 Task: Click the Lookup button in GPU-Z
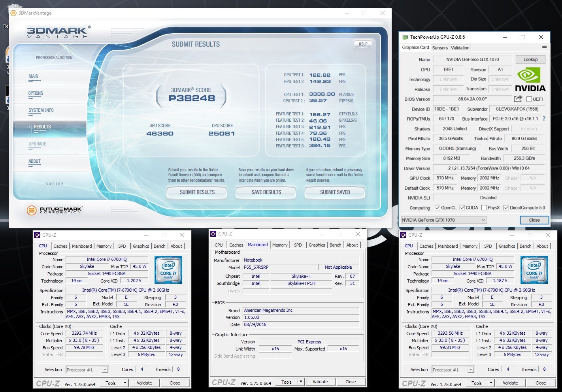(x=530, y=60)
